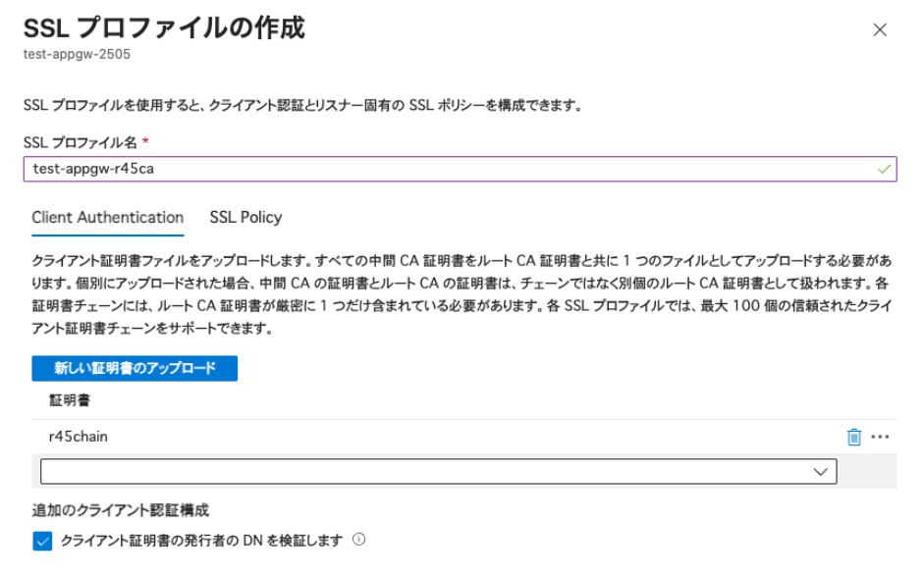
Task: Click the SSL プロファイル名 field label
Action: (81, 142)
